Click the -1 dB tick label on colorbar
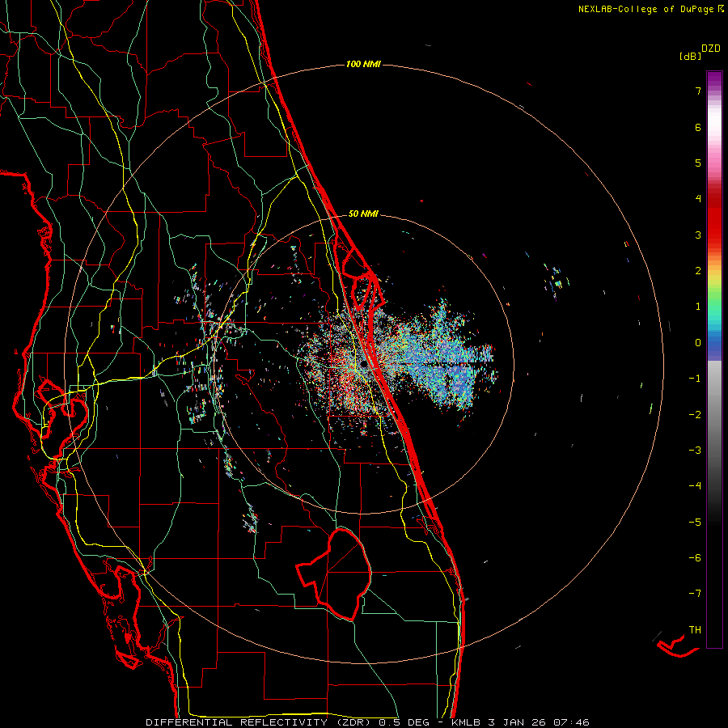The image size is (728, 728). [x=695, y=379]
